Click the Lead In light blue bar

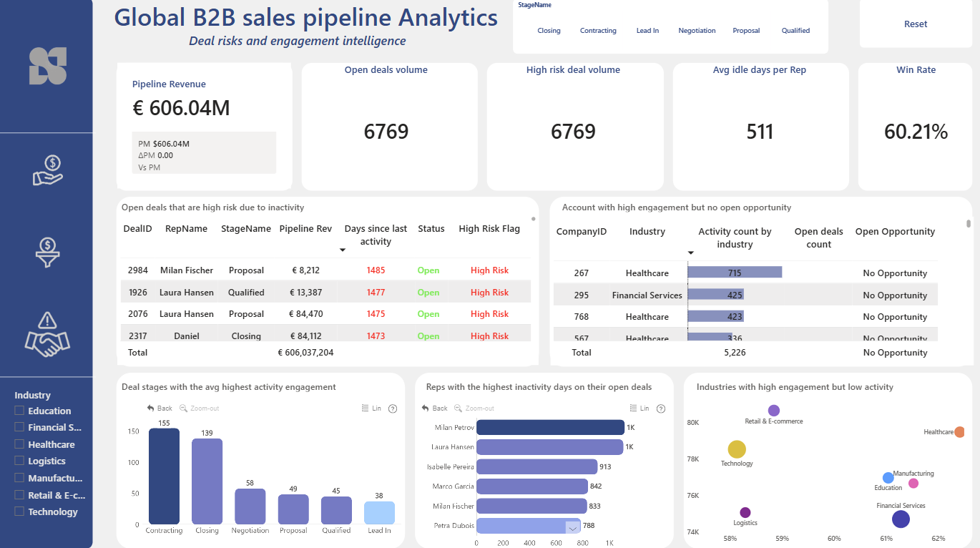click(379, 512)
